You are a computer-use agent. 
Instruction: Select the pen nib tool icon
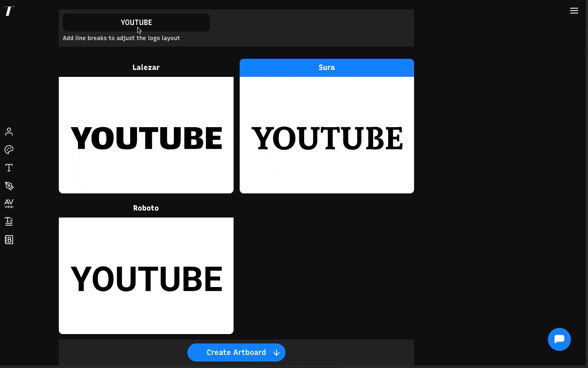(9, 186)
